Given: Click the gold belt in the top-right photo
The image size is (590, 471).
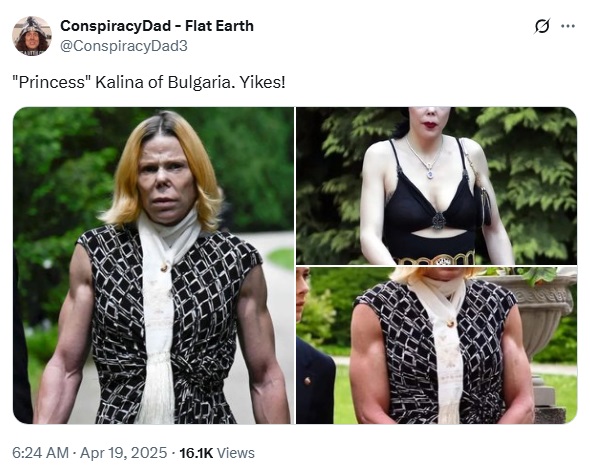Looking at the screenshot, I should click(x=436, y=259).
